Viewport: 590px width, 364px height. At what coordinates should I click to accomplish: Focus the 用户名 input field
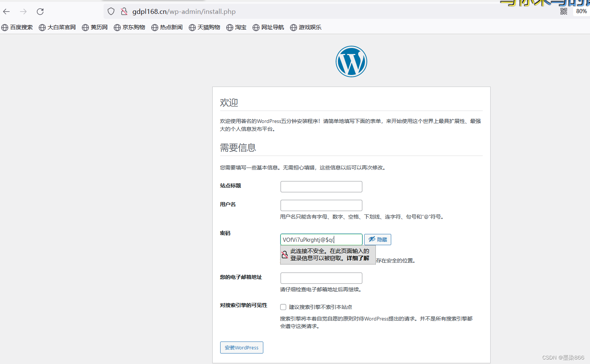[321, 205]
